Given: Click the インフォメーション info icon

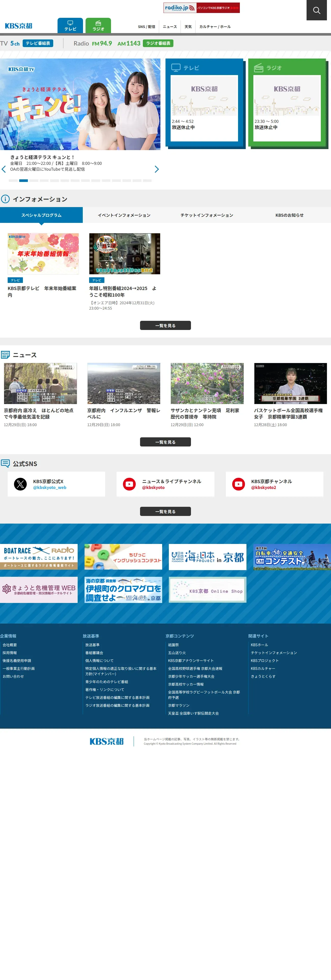Looking at the screenshot, I should pos(5,199).
